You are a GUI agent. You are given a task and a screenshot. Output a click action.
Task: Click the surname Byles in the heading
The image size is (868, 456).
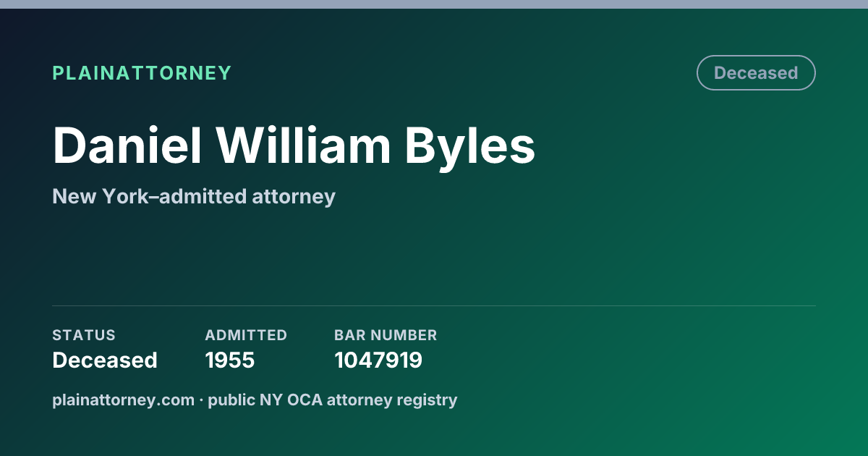(x=469, y=145)
